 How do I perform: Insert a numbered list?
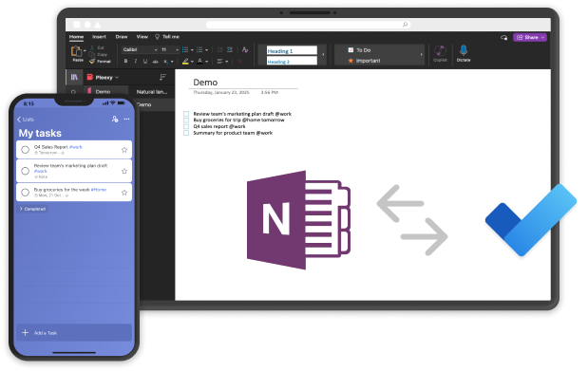click(x=199, y=49)
